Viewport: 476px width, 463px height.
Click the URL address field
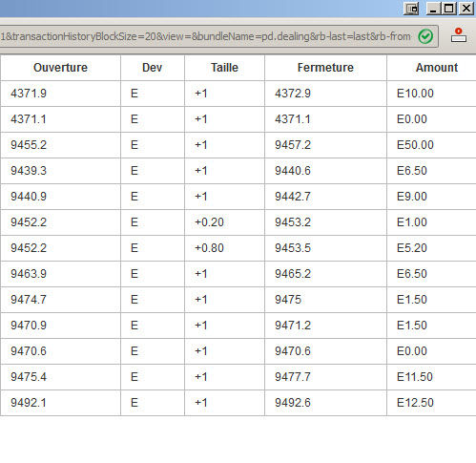click(218, 36)
